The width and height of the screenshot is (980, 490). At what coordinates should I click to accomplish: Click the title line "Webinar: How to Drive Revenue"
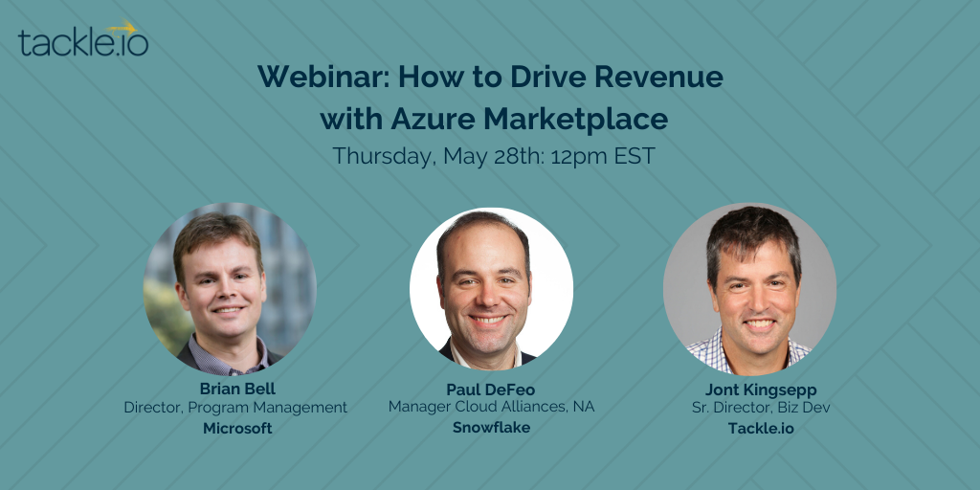(491, 78)
